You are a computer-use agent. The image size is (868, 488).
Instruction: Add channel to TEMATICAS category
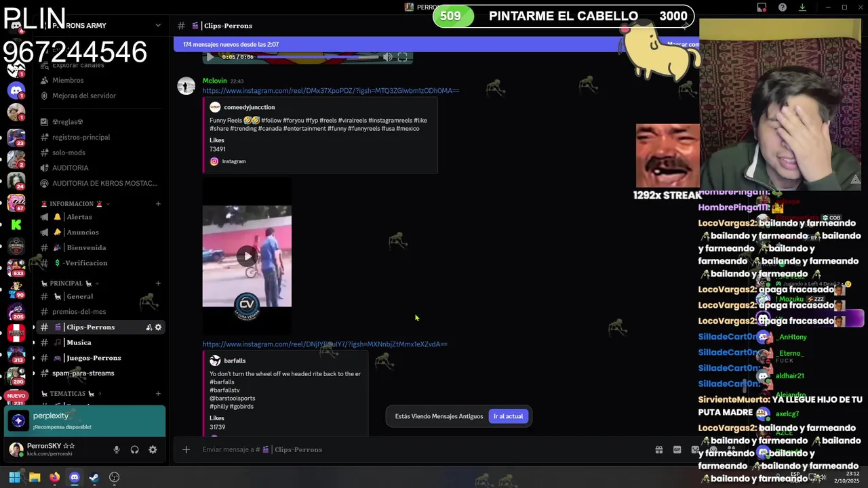pos(158,394)
